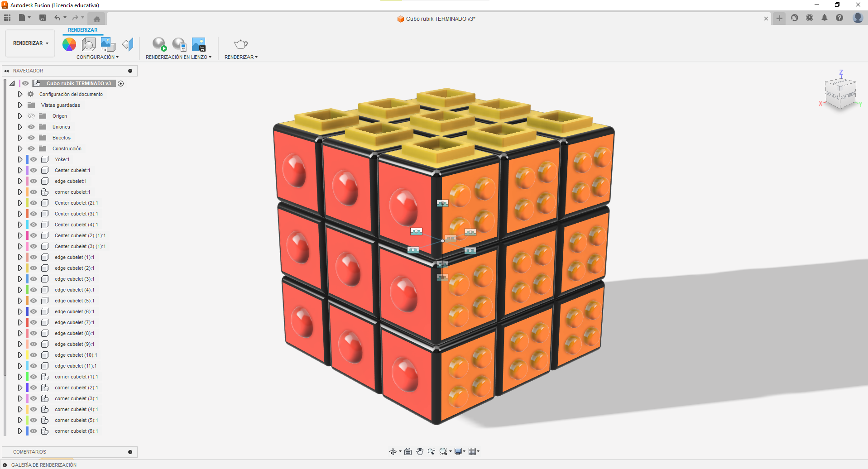The width and height of the screenshot is (868, 469).
Task: Open the Notifications bell
Action: tap(825, 18)
